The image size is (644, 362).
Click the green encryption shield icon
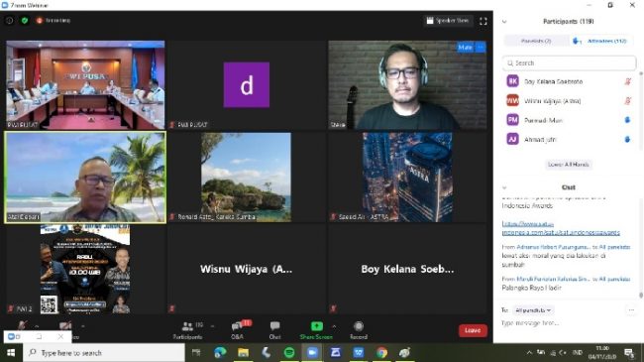click(x=25, y=20)
